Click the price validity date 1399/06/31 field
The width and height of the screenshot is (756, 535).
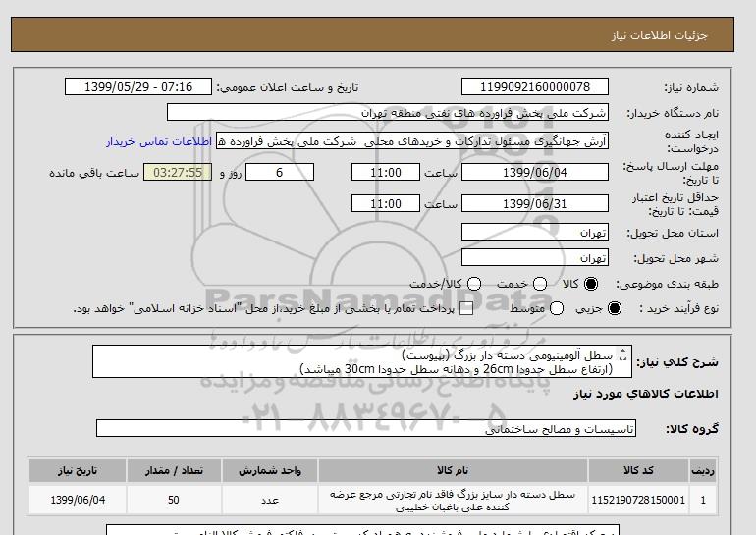tap(535, 203)
